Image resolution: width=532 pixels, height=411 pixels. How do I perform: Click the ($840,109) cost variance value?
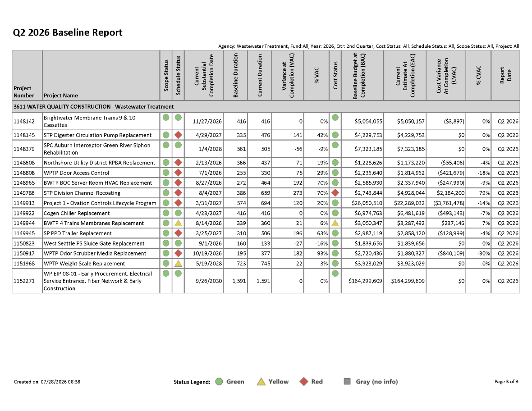tap(451, 253)
